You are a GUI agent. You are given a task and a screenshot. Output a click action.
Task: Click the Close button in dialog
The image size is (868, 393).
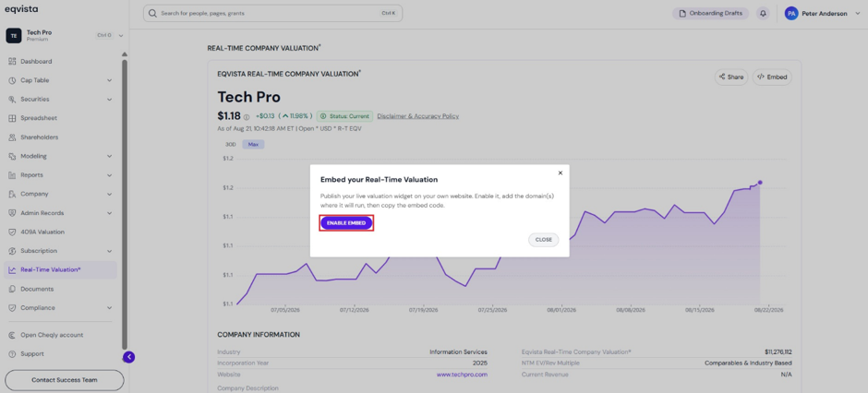(x=544, y=240)
